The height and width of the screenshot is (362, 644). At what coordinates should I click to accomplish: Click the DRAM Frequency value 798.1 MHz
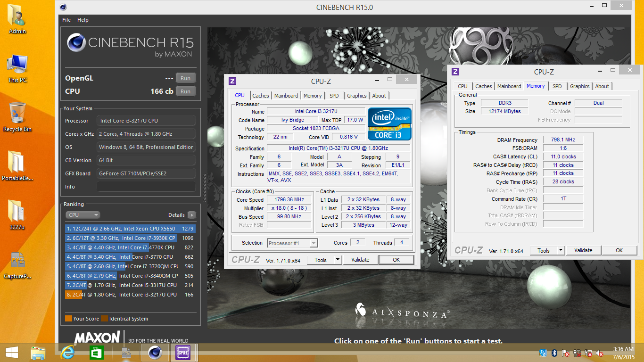(563, 140)
